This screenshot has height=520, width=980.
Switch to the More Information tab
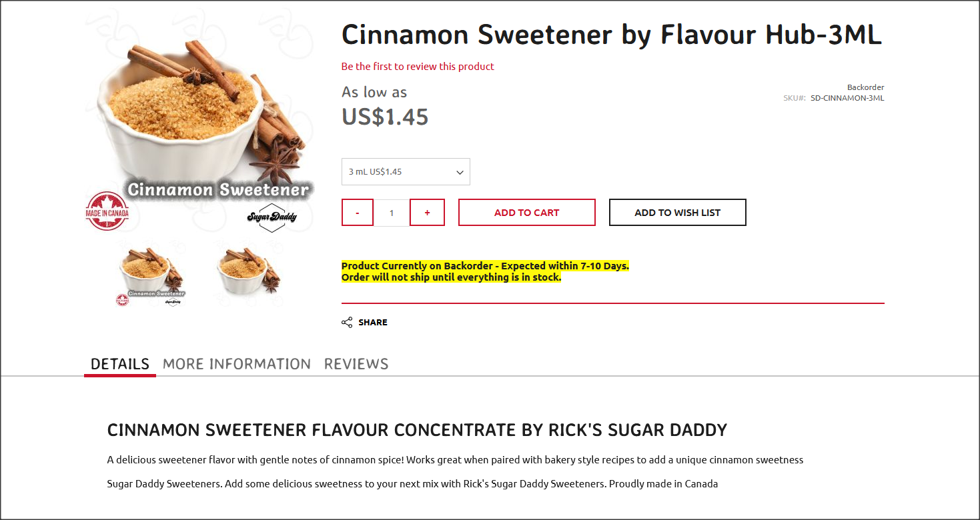click(237, 364)
